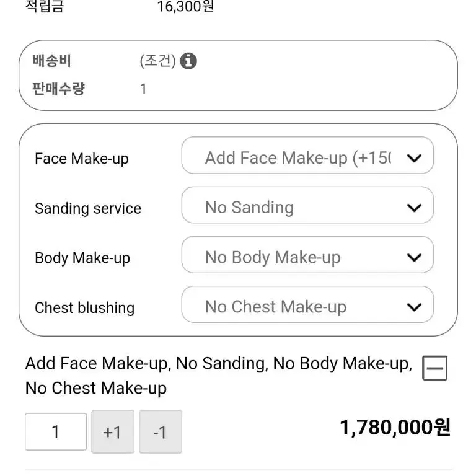476x476 pixels.
Task: Remove the selected option with minus icon
Action: pyautogui.click(x=434, y=368)
